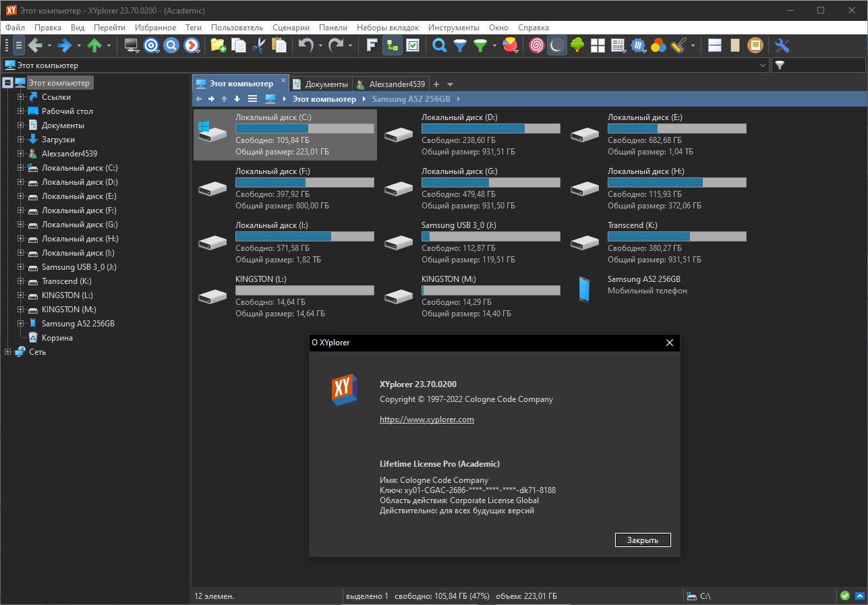Screen dimensions: 868x605
Task: Open the tab list dropdown arrow
Action: (x=451, y=84)
